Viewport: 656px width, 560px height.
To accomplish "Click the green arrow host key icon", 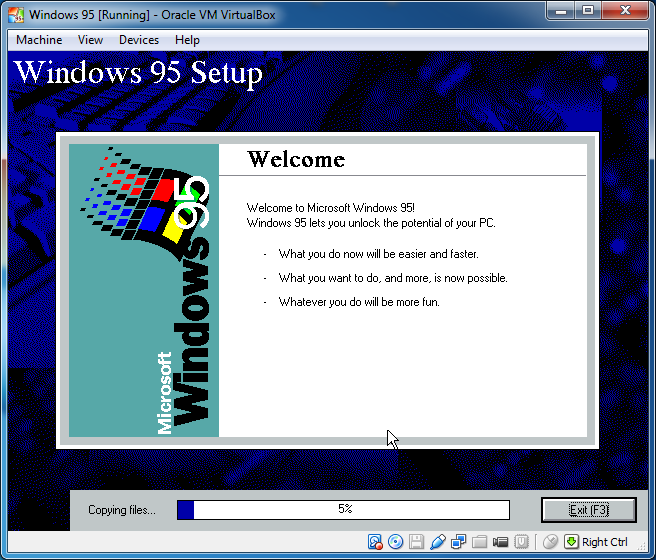I will click(x=571, y=542).
